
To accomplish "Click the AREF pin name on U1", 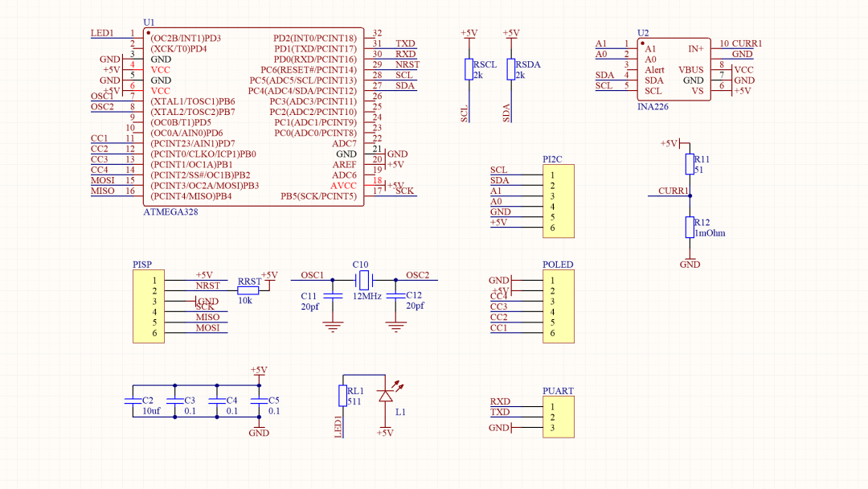I will [x=344, y=165].
